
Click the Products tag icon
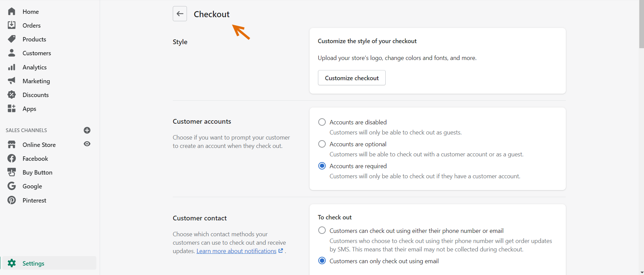point(12,39)
